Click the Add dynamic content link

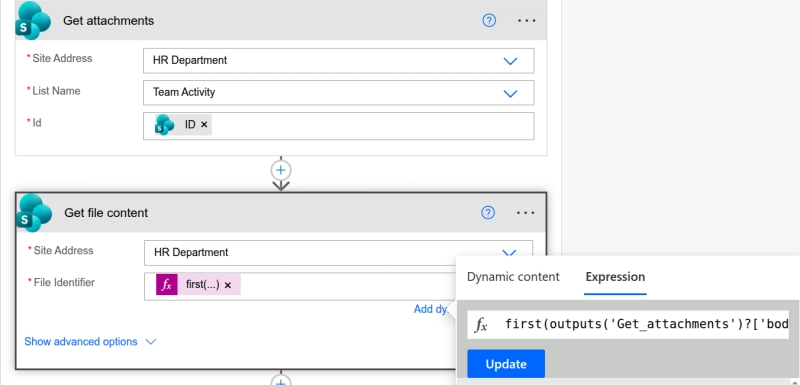point(432,309)
